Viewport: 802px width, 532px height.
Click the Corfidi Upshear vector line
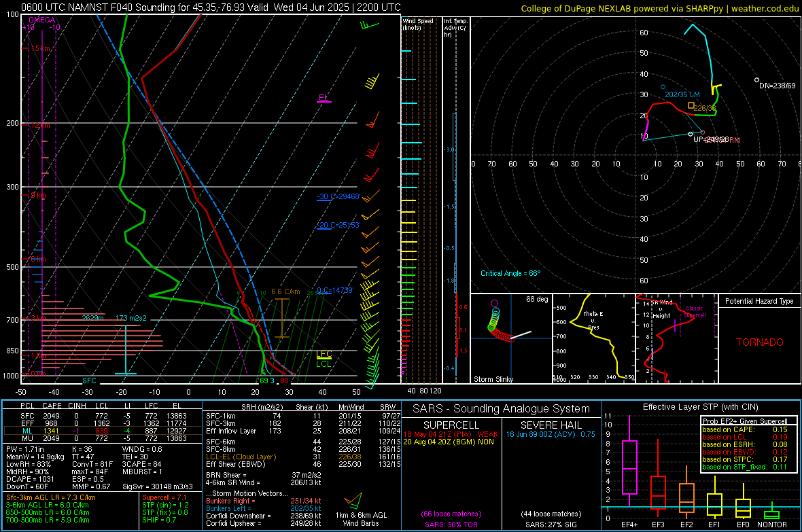point(264,523)
